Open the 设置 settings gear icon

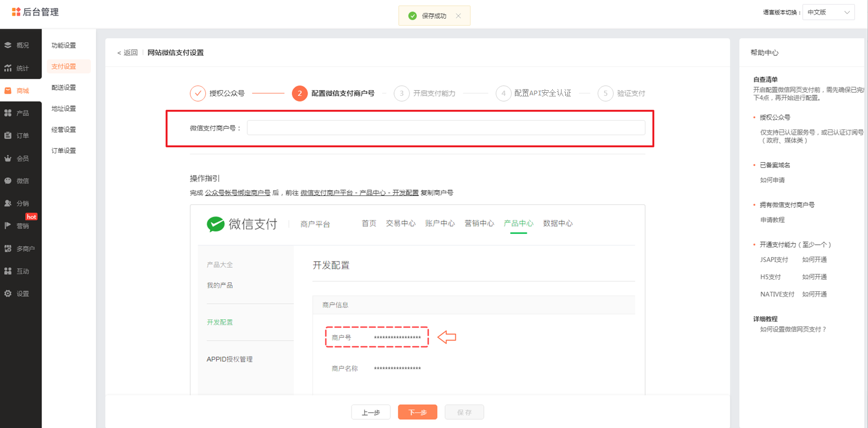pos(8,293)
